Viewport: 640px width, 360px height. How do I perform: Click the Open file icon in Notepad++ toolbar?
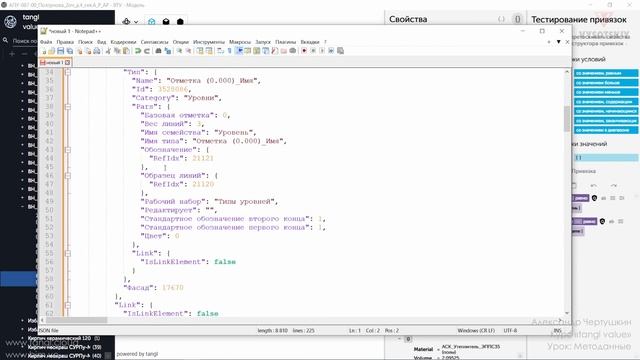pos(51,51)
